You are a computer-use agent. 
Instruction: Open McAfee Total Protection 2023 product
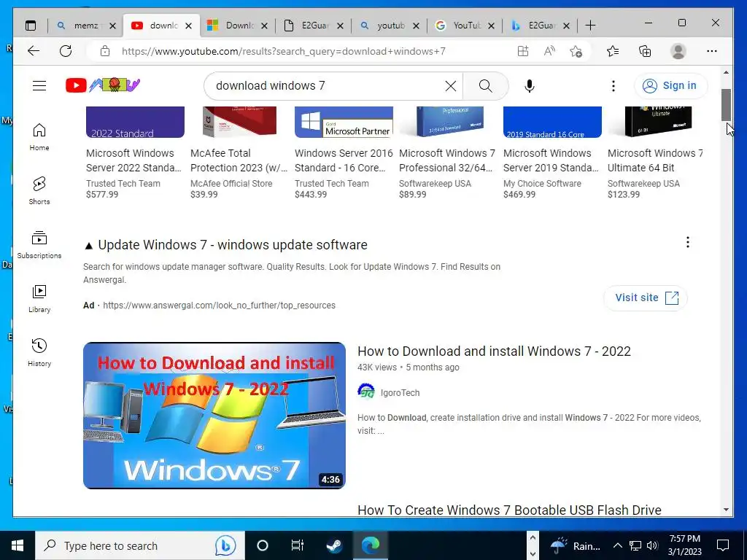pyautogui.click(x=239, y=153)
